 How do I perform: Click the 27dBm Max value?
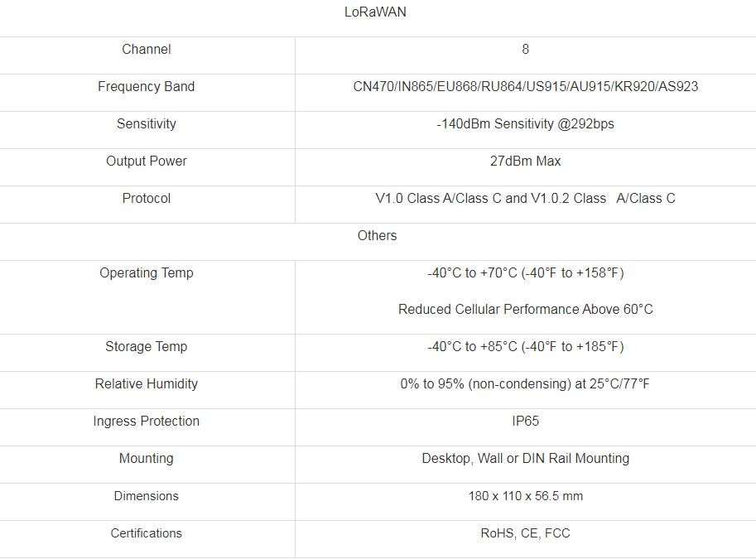tap(525, 161)
